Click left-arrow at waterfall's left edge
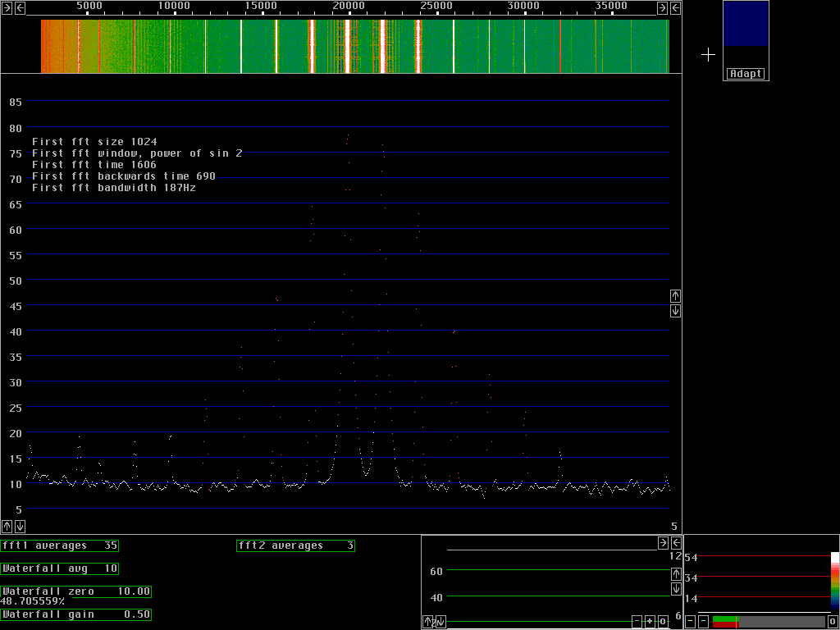 [x=20, y=7]
